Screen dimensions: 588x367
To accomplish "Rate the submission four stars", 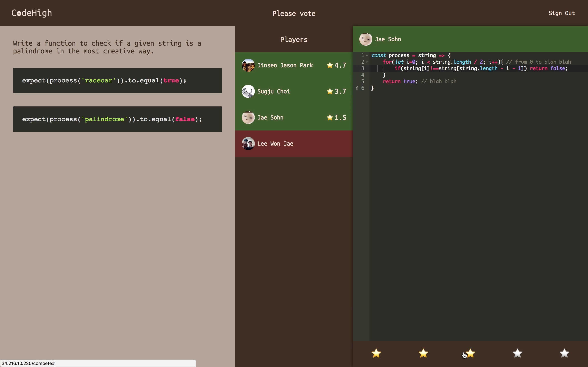I will [x=517, y=353].
